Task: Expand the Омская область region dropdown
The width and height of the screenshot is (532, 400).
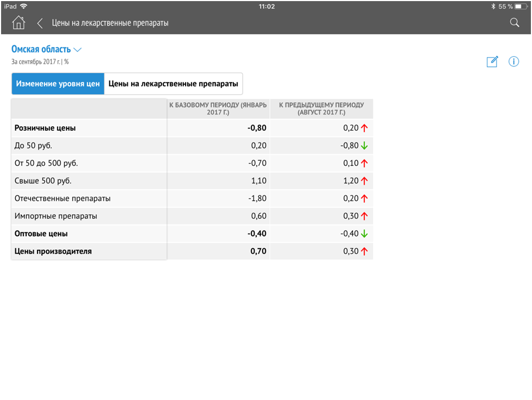Action: 41,50
